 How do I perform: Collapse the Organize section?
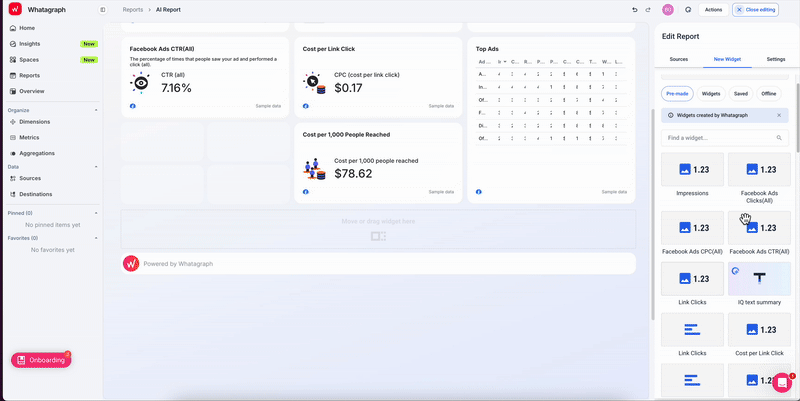point(96,110)
